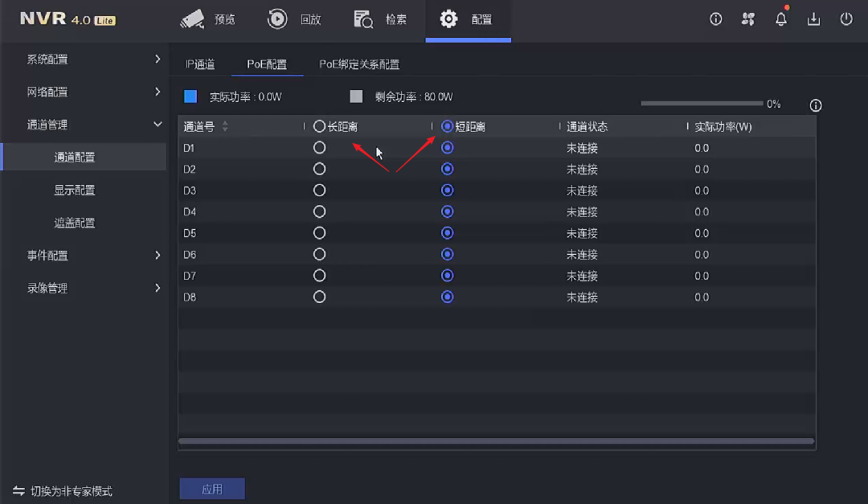Click the 系统配置 menu label
The height and width of the screenshot is (504, 868).
pyautogui.click(x=47, y=59)
